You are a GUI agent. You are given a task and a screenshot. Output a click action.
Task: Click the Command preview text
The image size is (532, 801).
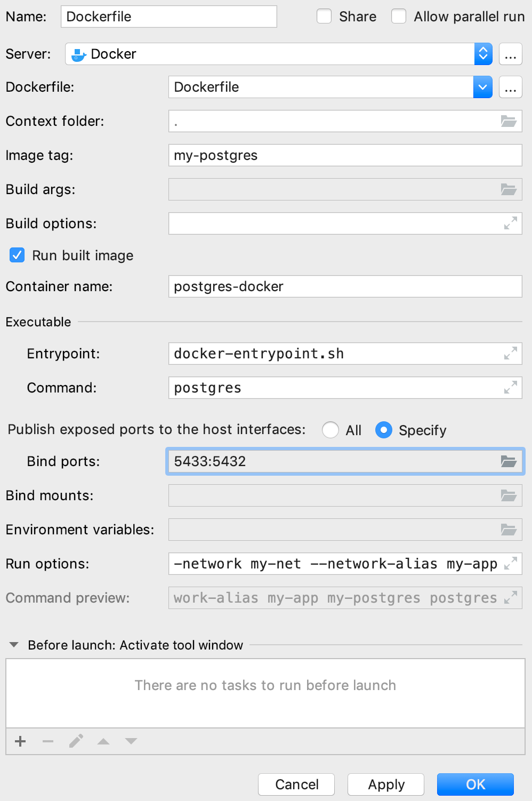336,598
